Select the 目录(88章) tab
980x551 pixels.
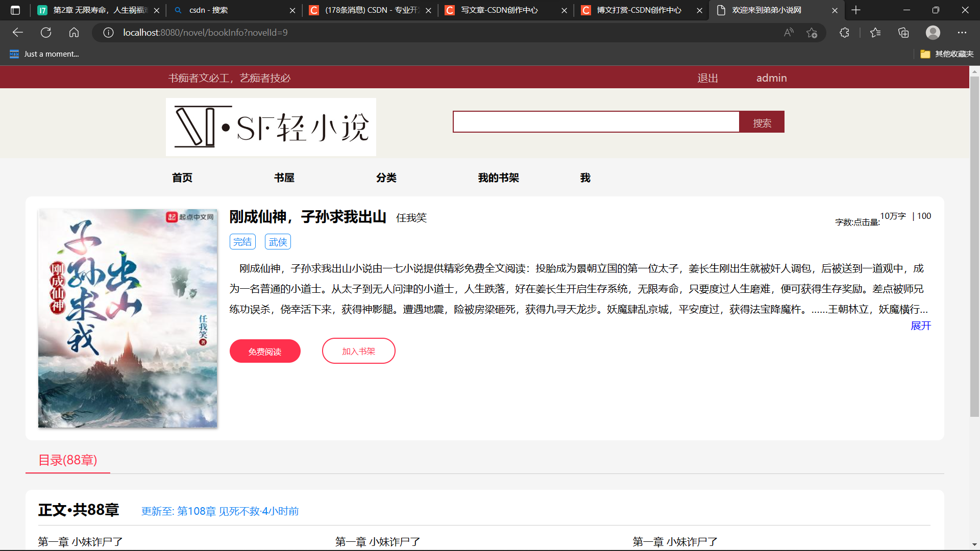[68, 460]
